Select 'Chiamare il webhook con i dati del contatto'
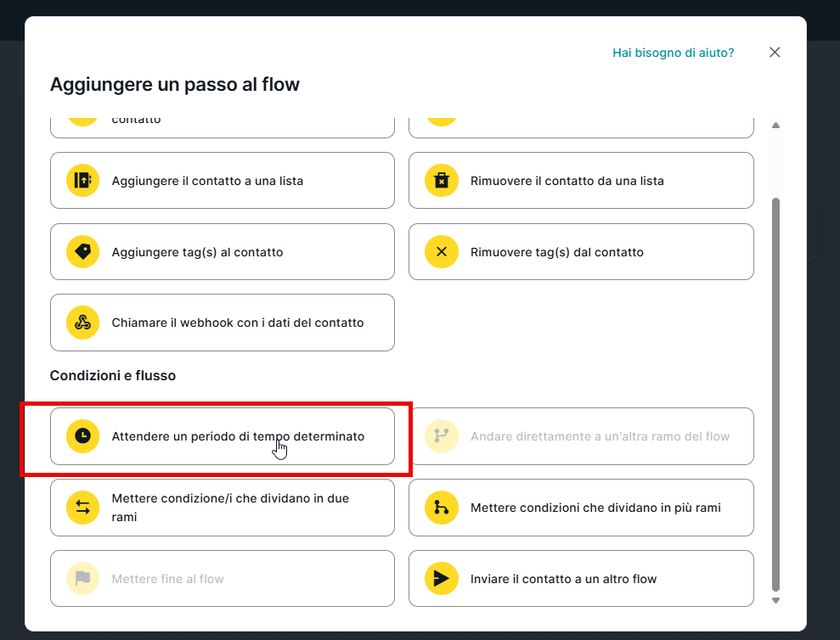Image resolution: width=840 pixels, height=640 pixels. coord(238,323)
